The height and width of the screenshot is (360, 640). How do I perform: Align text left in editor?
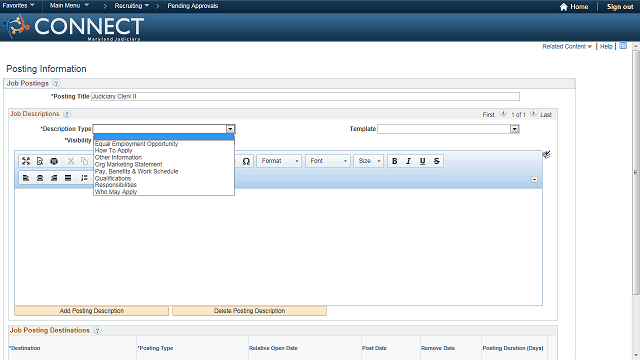tap(26, 178)
